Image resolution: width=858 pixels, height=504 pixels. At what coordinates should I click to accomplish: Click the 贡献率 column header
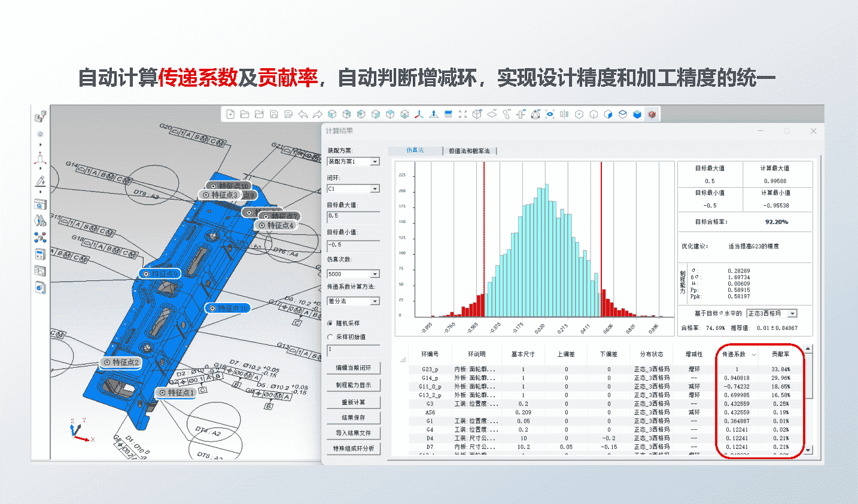(x=780, y=355)
